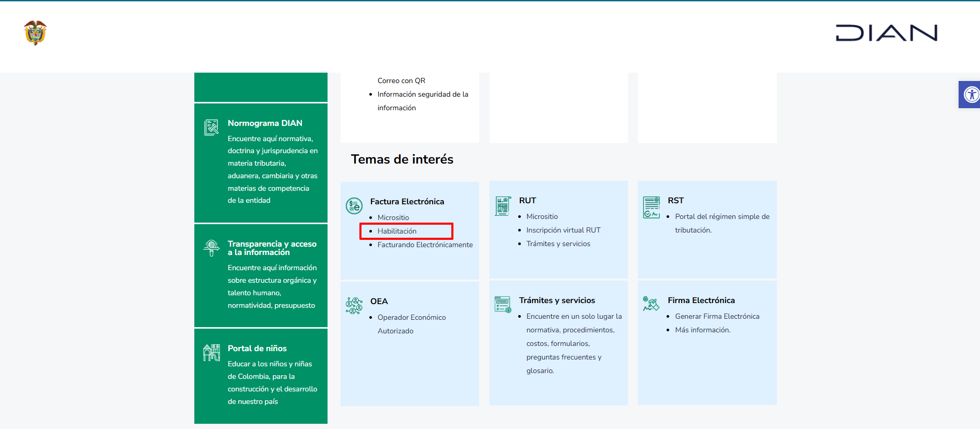Open the Normograma DIAN heading

pos(265,123)
